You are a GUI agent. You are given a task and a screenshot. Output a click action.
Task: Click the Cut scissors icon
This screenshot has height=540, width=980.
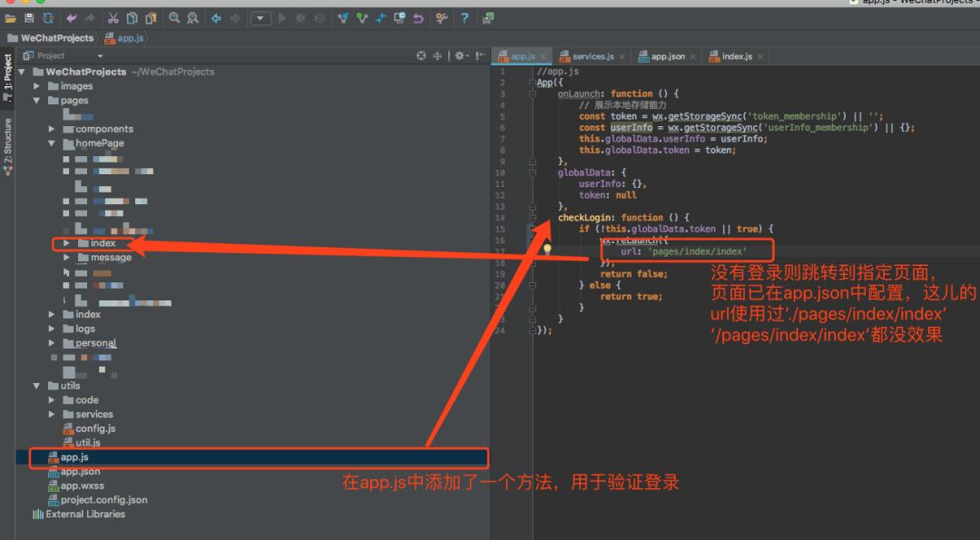113,19
